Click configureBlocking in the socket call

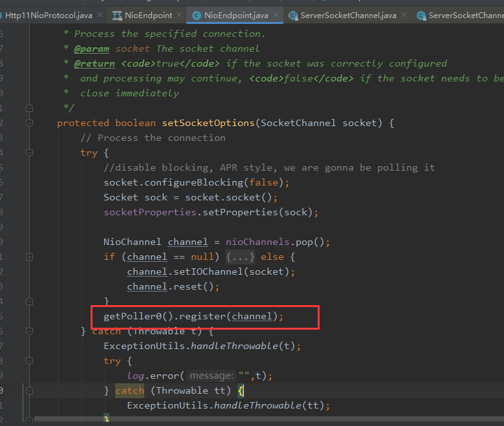tap(194, 182)
